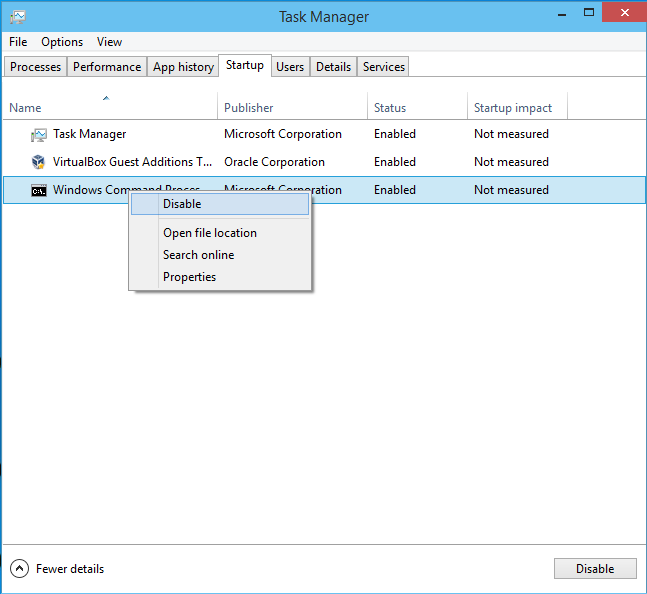Open the File menu
The width and height of the screenshot is (647, 594).
(18, 42)
